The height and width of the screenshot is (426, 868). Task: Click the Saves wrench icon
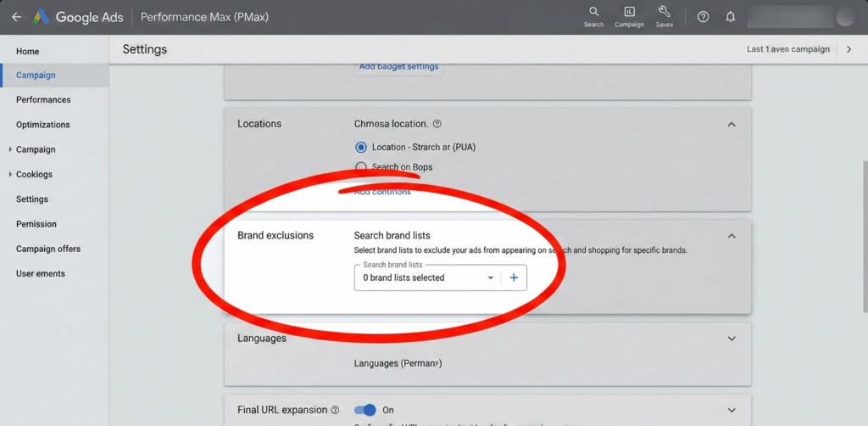(664, 12)
